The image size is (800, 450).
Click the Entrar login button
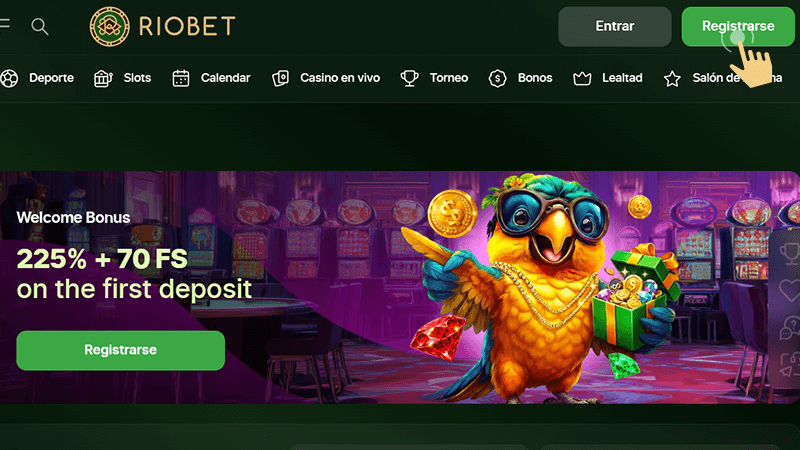tap(614, 27)
